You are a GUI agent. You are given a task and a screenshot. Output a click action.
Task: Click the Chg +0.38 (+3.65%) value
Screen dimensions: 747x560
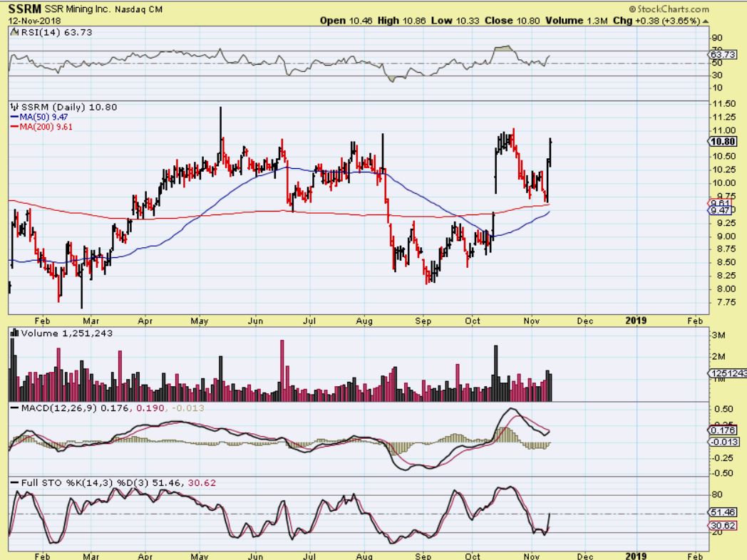[656, 21]
